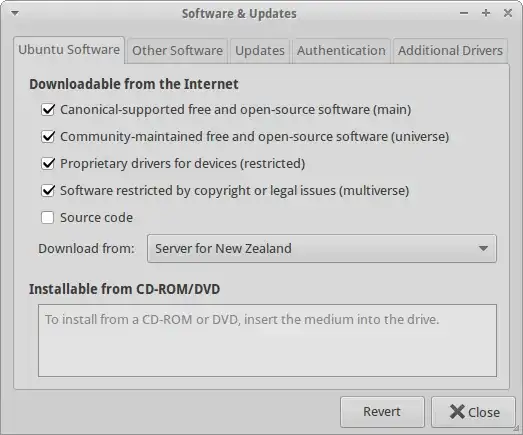Uncheck Canonical-supported software (main)
The image size is (523, 435).
[x=48, y=109]
